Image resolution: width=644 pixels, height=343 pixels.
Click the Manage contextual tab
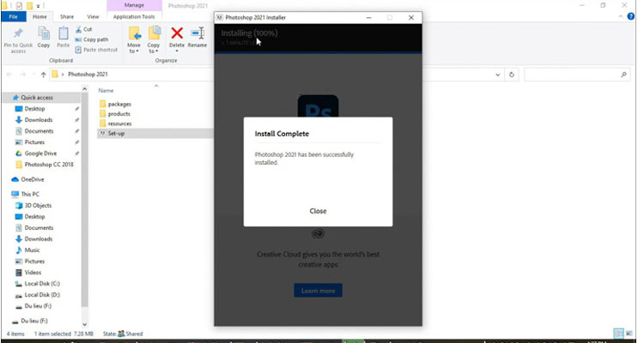tap(134, 5)
